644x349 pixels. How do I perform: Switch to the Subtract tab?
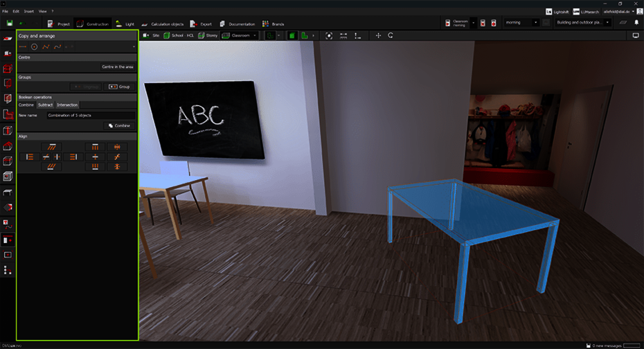(45, 105)
